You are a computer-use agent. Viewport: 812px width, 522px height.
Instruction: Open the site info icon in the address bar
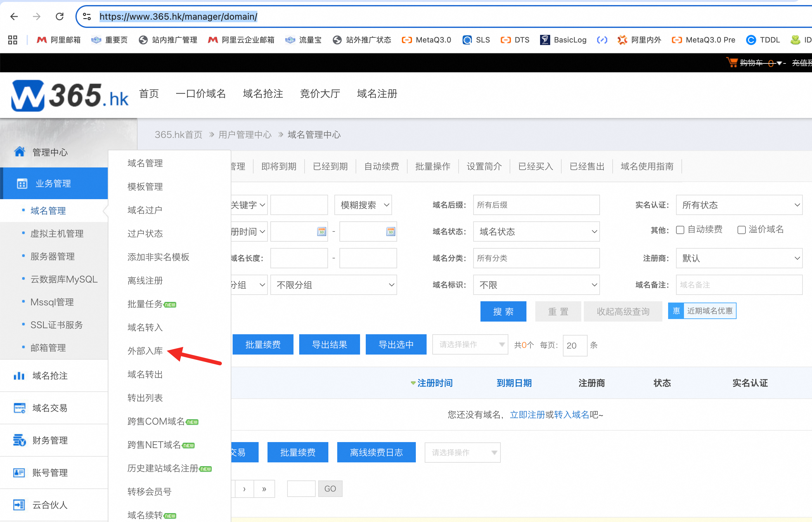pyautogui.click(x=87, y=16)
